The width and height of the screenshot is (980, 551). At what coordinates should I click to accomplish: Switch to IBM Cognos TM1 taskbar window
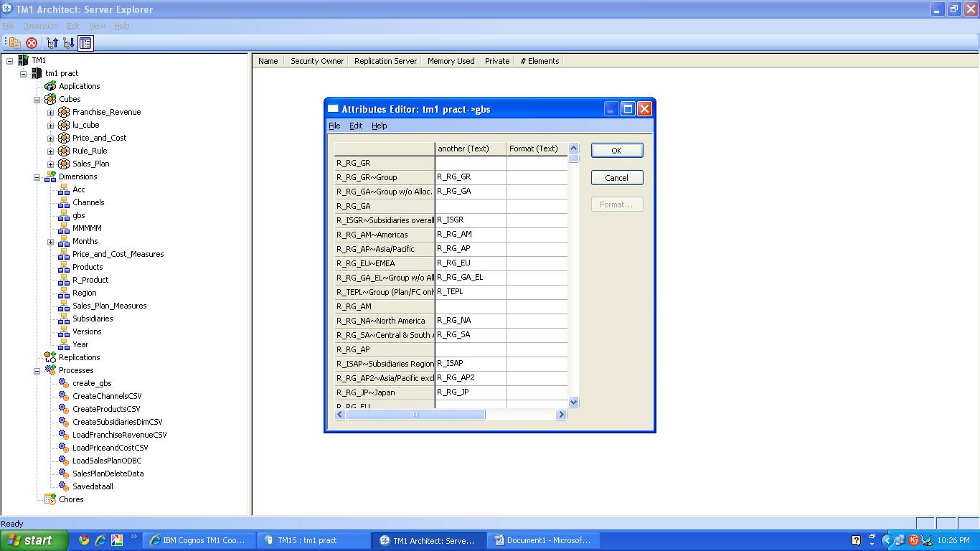point(199,540)
